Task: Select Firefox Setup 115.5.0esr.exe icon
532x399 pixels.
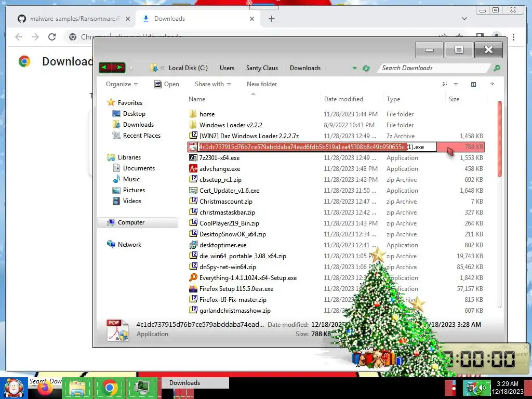Action: 193,288
